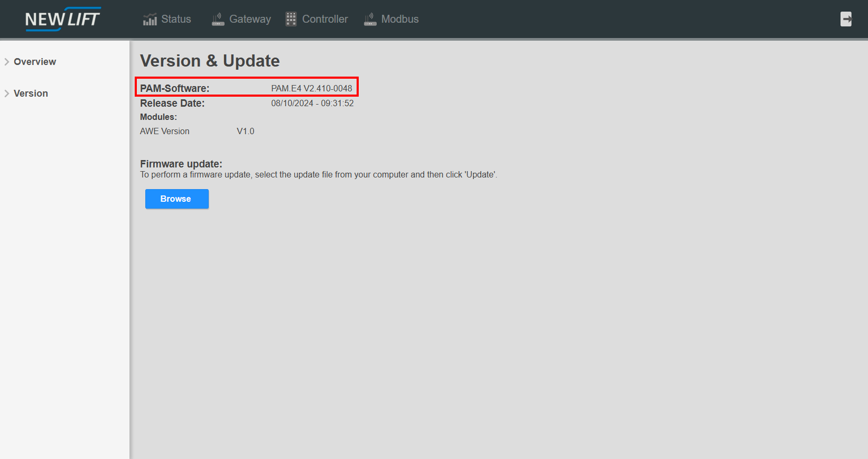Click the NEW LIFT logo
This screenshot has width=868, height=459.
[x=63, y=19]
